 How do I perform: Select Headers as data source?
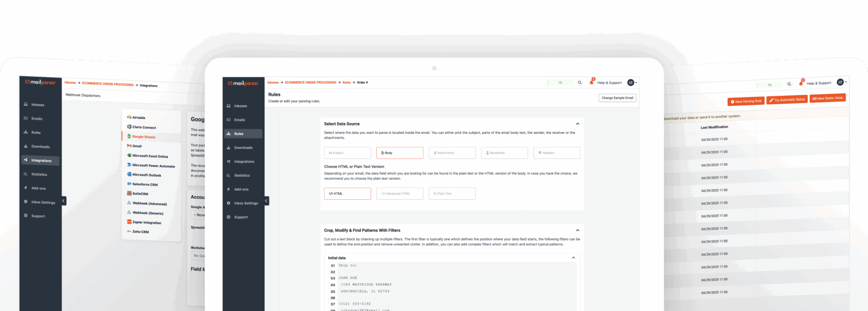click(x=557, y=153)
